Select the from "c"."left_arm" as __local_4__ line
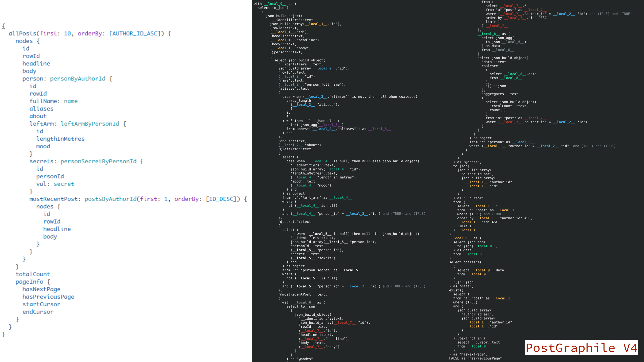 coord(317,198)
